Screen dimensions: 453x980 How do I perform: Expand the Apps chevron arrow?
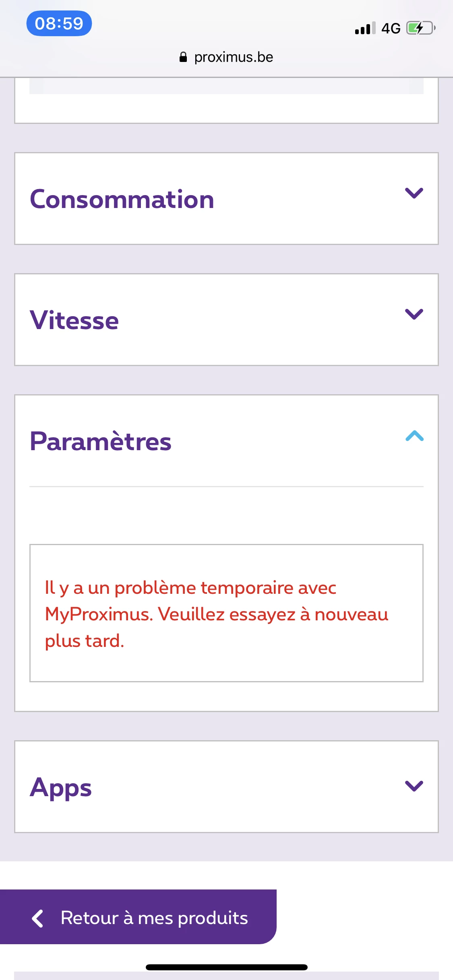[x=414, y=786]
